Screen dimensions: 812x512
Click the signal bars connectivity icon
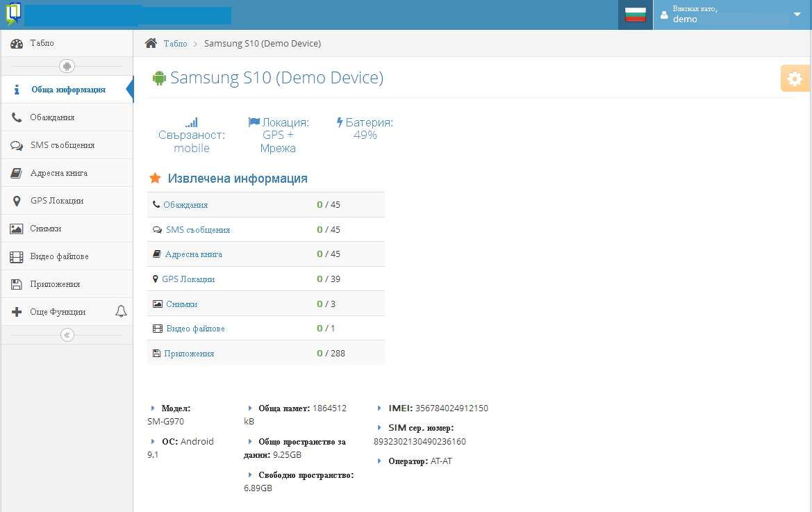coord(192,122)
